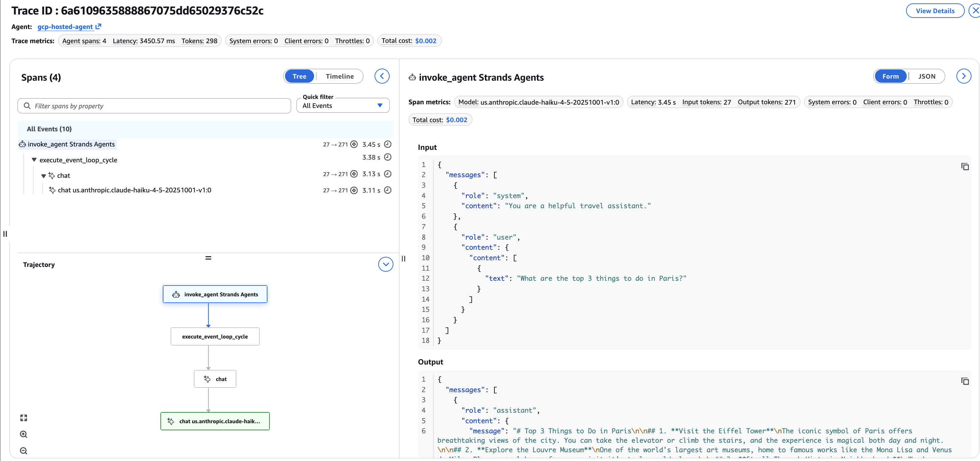Screen dimensions: 980x461
Task: Click the trace System errors: 0 metric
Action: tap(253, 40)
